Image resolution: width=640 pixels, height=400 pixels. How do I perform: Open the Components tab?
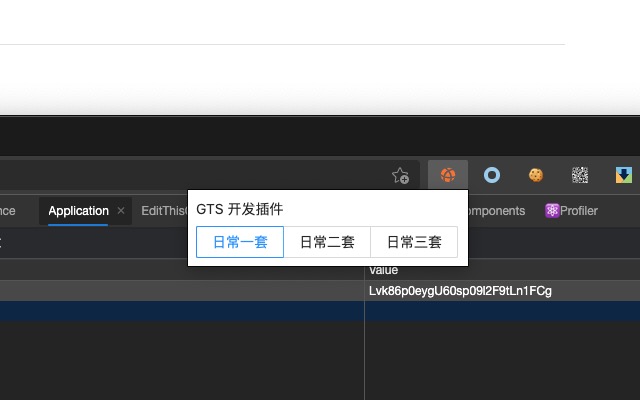tap(497, 211)
